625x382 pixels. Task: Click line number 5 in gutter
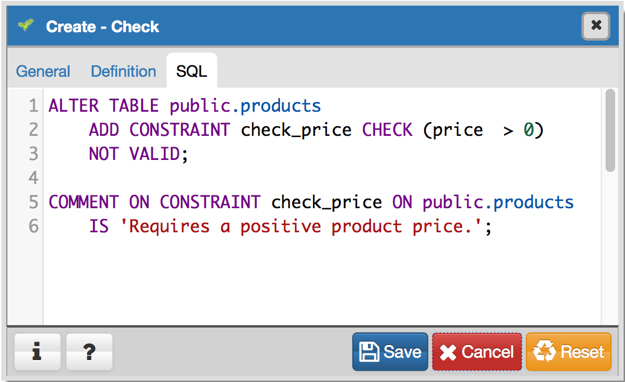pyautogui.click(x=33, y=202)
